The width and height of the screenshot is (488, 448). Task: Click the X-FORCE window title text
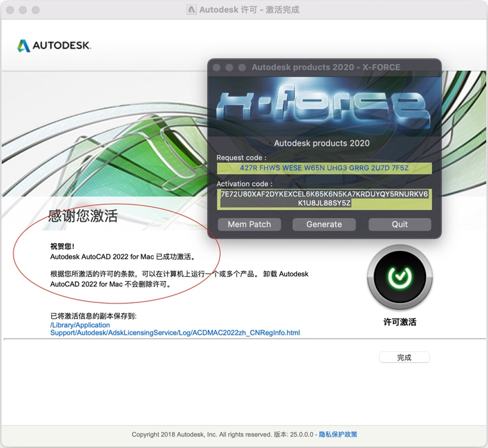tap(326, 68)
